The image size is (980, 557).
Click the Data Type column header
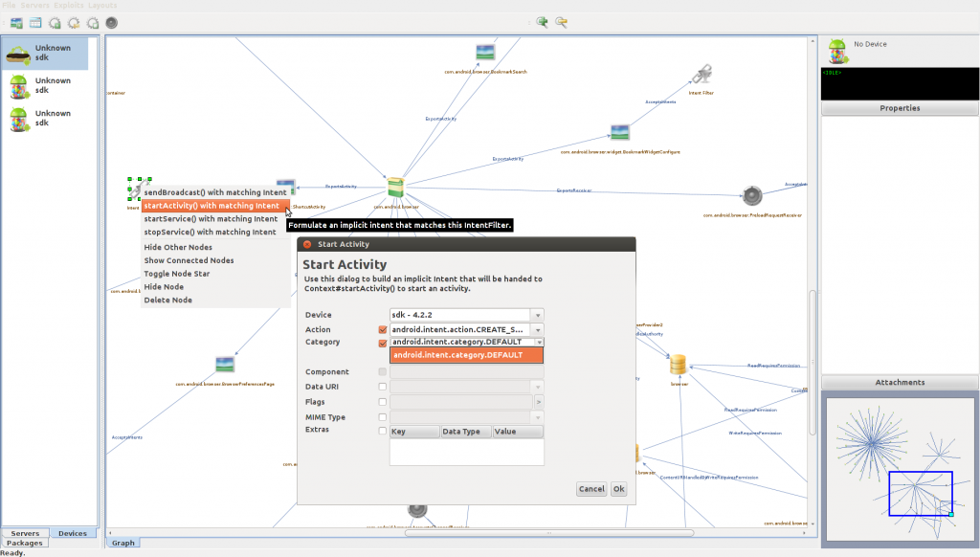tap(466, 432)
